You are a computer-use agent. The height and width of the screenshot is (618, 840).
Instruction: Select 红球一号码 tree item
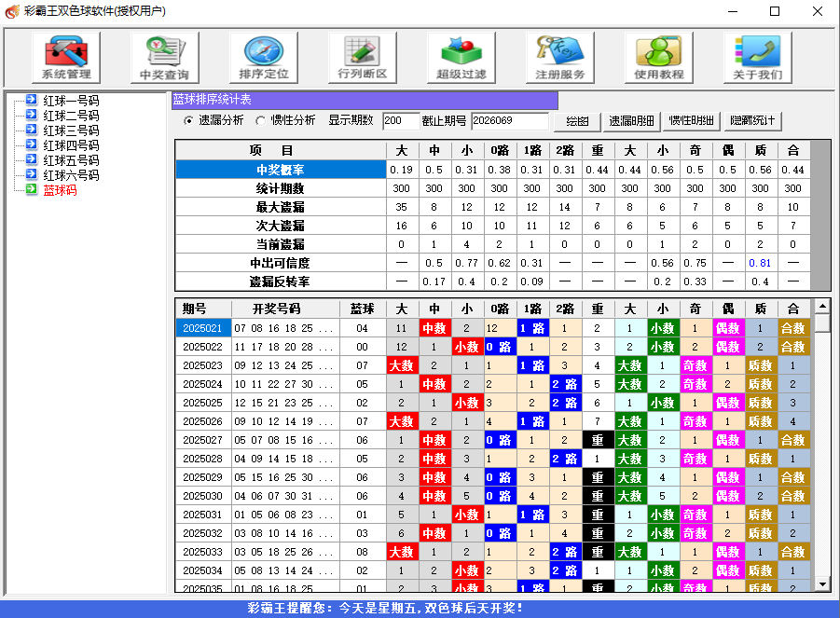[71, 101]
